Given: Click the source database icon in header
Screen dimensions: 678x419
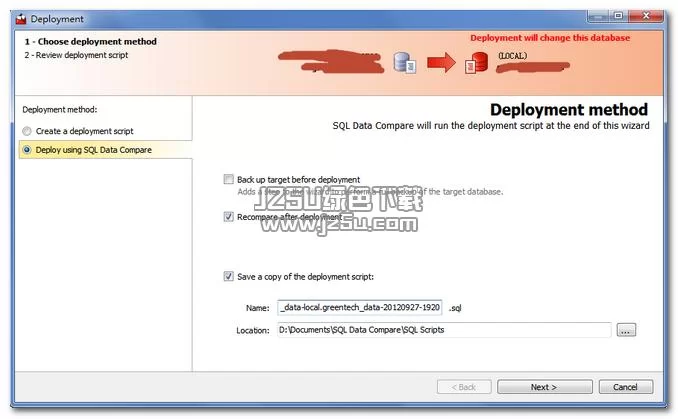Looking at the screenshot, I should [405, 63].
